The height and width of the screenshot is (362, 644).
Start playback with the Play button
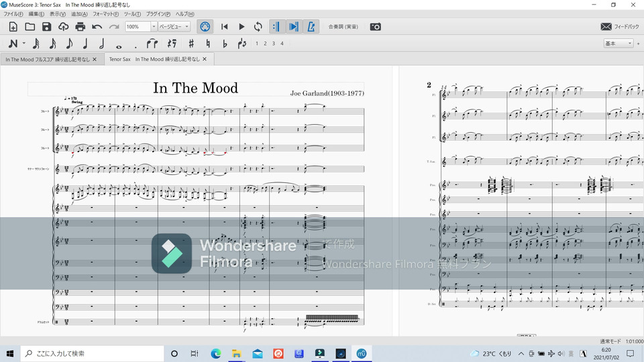coord(241,27)
